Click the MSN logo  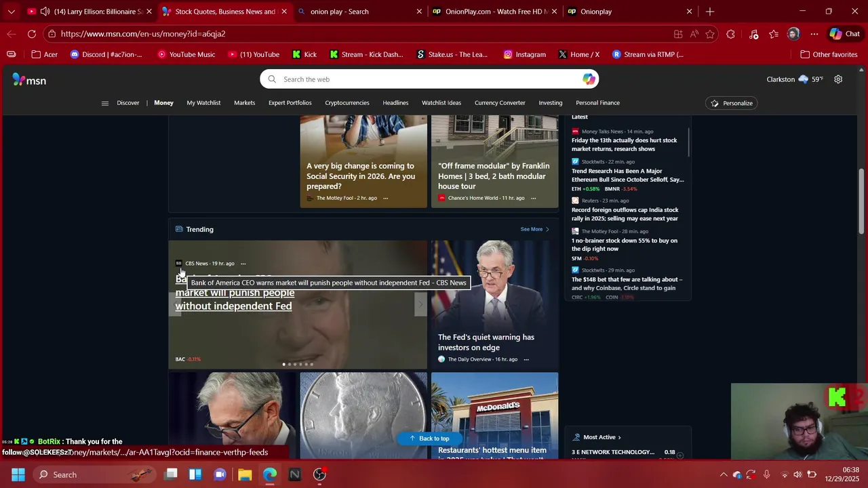tap(29, 80)
